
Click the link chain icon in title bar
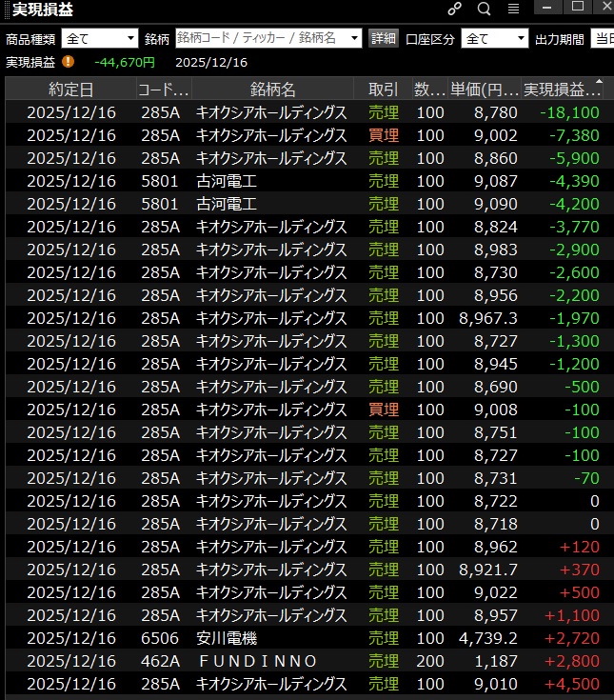(x=454, y=10)
